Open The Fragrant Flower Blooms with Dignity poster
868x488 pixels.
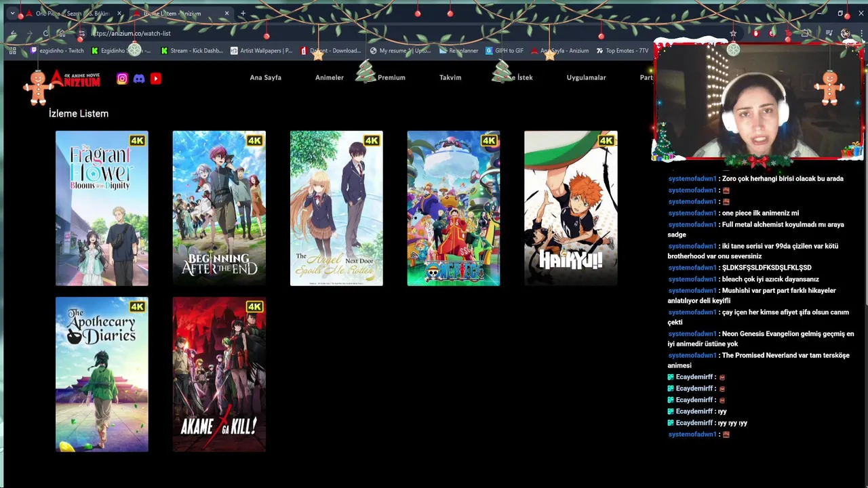click(x=102, y=208)
